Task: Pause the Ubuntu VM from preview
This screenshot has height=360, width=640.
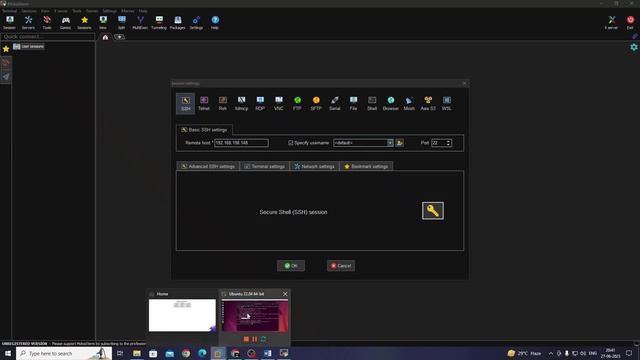Action: (255, 339)
